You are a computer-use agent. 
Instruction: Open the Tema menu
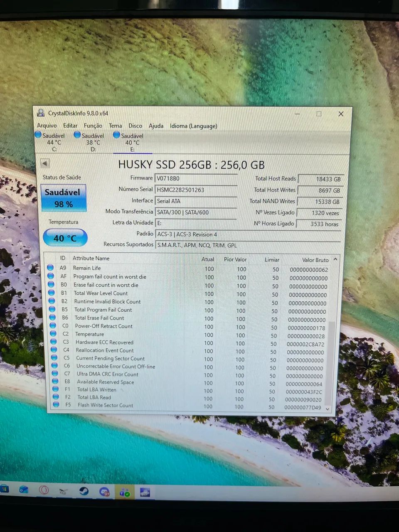[x=116, y=126]
